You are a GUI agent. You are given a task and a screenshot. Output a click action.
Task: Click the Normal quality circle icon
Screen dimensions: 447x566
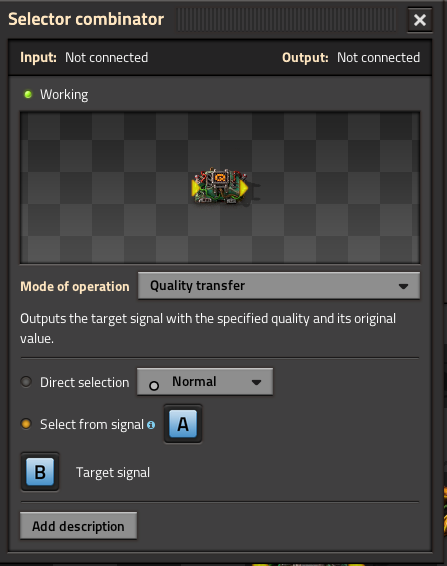click(x=154, y=386)
